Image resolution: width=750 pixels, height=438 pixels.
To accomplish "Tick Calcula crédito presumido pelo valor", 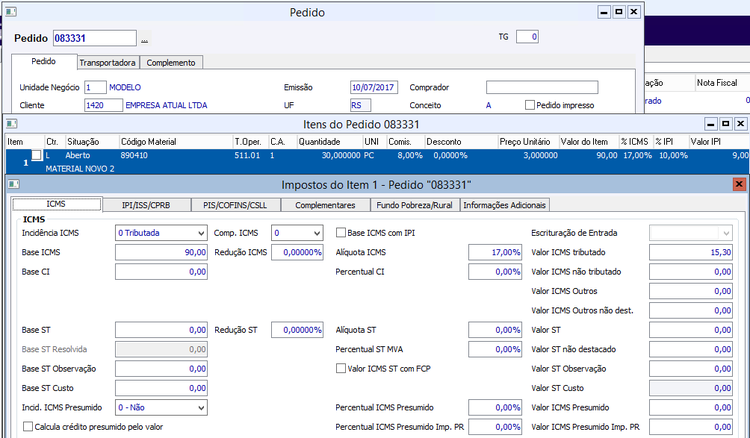I will [x=27, y=427].
